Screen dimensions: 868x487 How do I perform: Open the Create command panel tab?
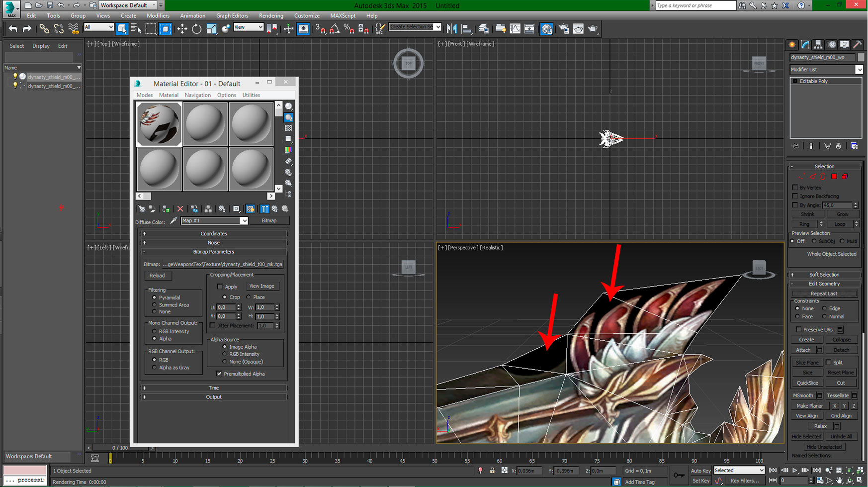pyautogui.click(x=792, y=44)
